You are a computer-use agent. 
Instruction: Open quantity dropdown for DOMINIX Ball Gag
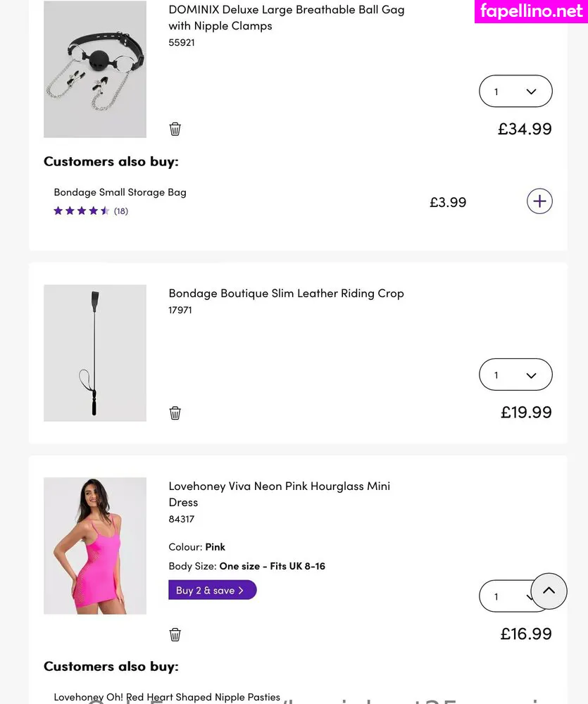coord(515,92)
